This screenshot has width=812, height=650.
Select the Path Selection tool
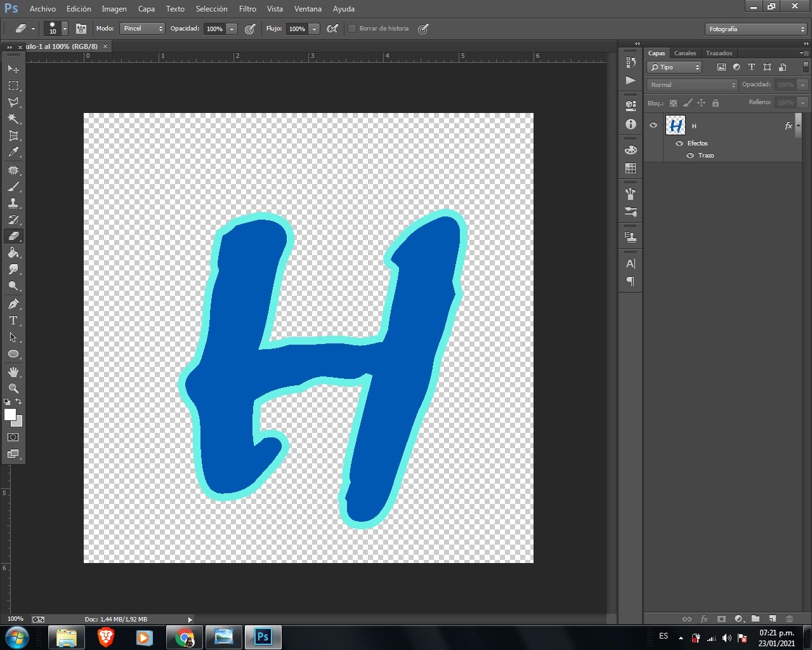click(x=13, y=337)
